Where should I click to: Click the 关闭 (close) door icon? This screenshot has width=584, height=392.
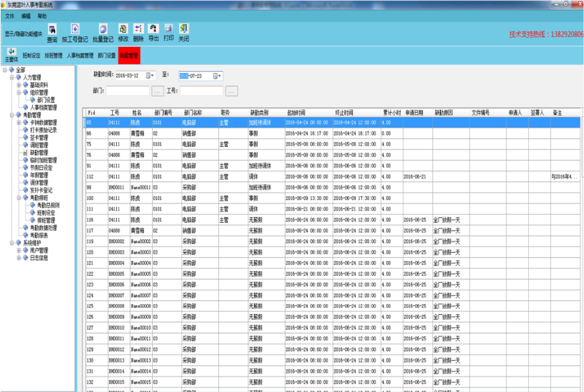[184, 29]
